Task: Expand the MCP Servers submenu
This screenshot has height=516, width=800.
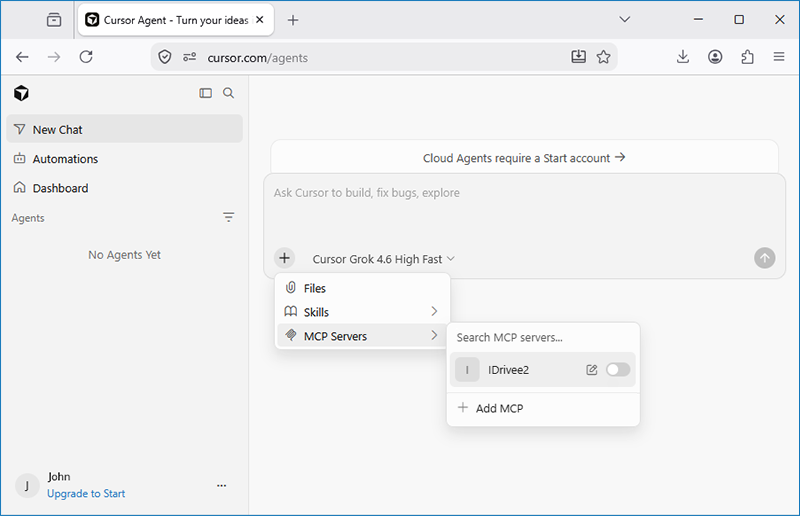Action: tap(363, 336)
